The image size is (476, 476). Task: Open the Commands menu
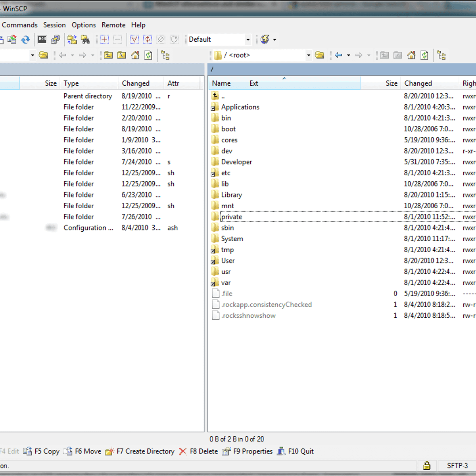19,25
